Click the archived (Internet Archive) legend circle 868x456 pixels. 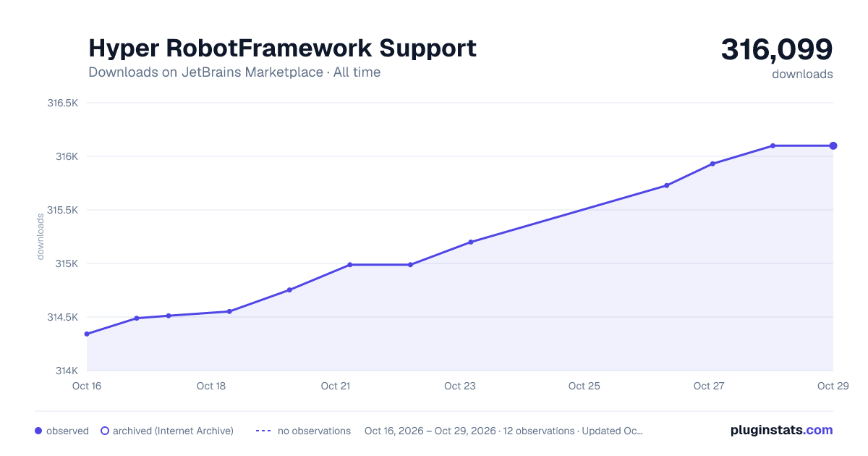(x=105, y=431)
